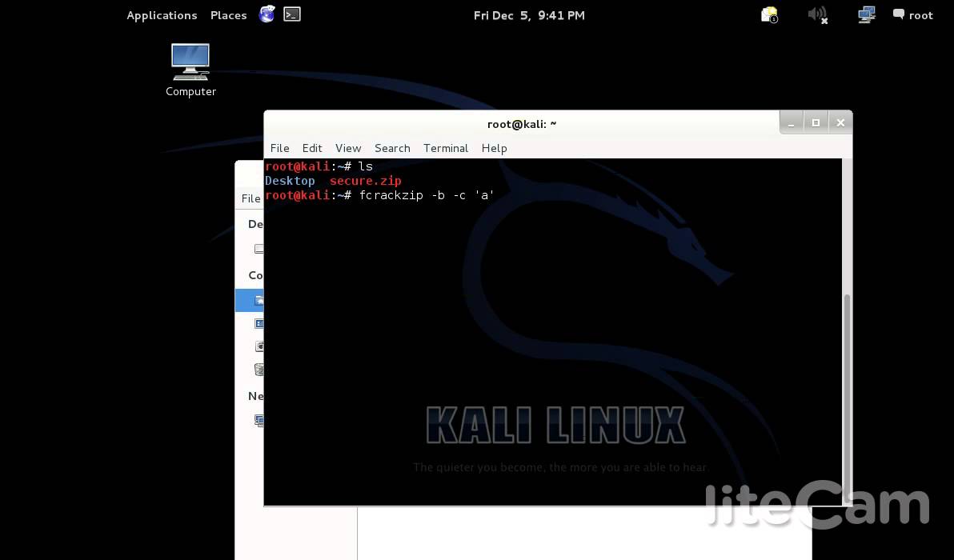This screenshot has height=560, width=954.
Task: Open File menu of background file manager
Action: point(251,198)
